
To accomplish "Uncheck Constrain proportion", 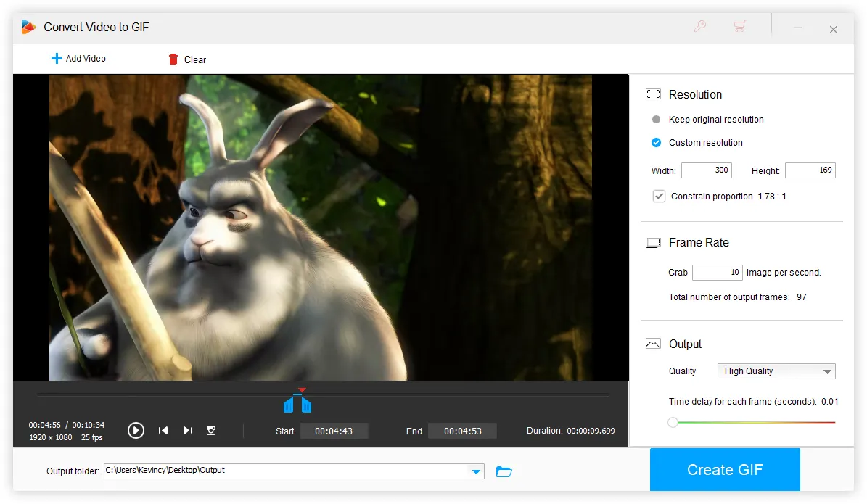I will 659,196.
